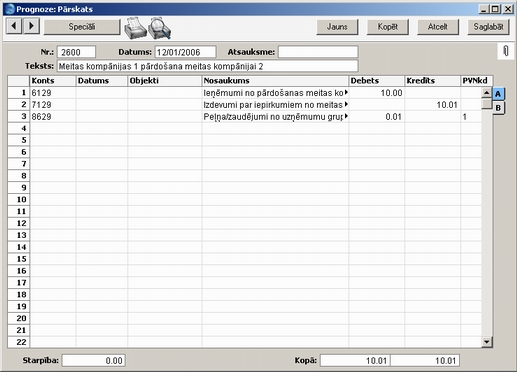Open the Speciāli menu button
The image size is (517, 372).
point(82,27)
